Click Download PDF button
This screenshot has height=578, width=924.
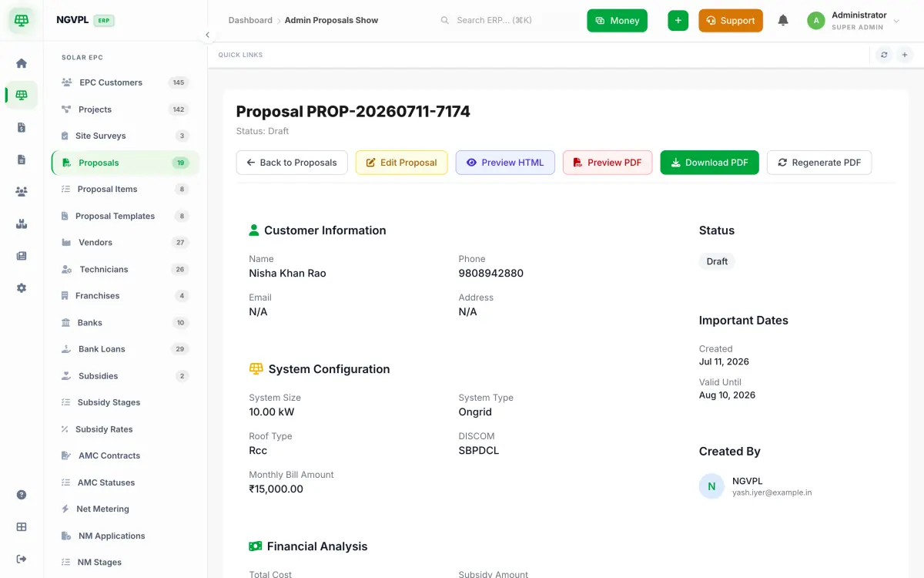tap(709, 163)
